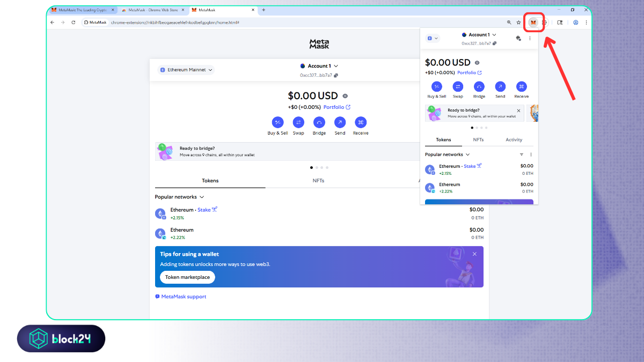The image size is (644, 362).
Task: Expand Popular networks on main page
Action: coord(180,197)
